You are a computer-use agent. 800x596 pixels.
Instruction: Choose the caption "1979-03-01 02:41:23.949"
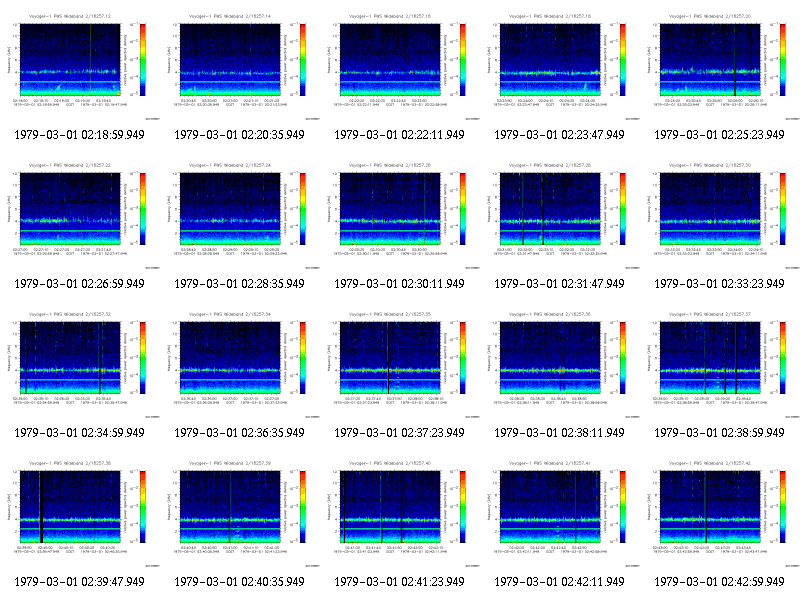tap(399, 582)
